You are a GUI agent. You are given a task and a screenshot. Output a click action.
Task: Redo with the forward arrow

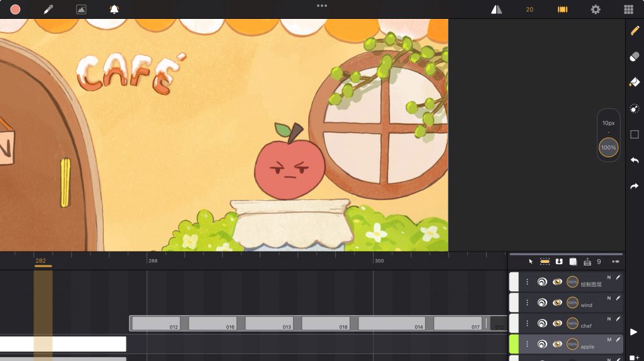[x=635, y=186]
